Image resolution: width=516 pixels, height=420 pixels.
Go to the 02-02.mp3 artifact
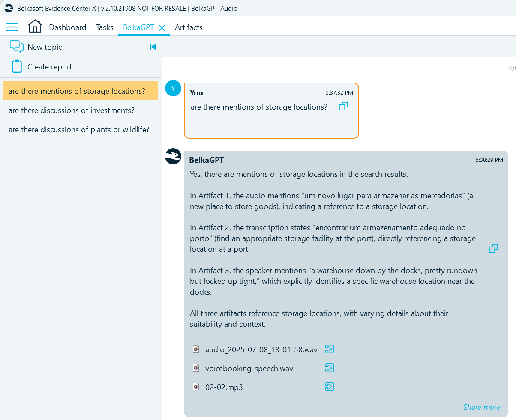point(329,387)
